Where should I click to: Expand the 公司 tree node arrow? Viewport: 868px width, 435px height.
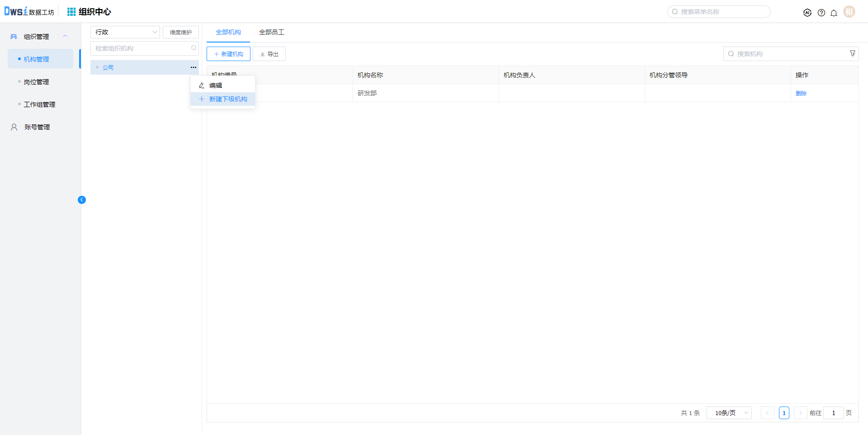click(x=97, y=67)
